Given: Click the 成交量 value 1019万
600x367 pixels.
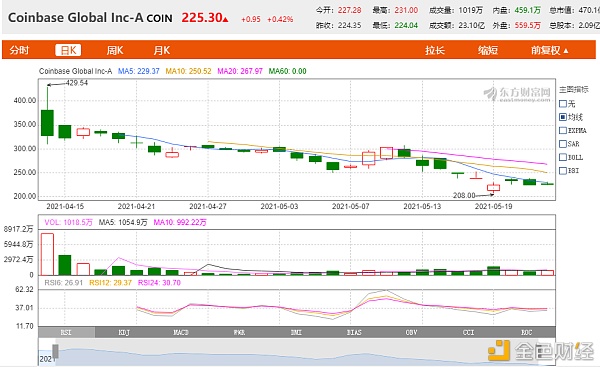Looking at the screenshot, I should click(x=470, y=10).
